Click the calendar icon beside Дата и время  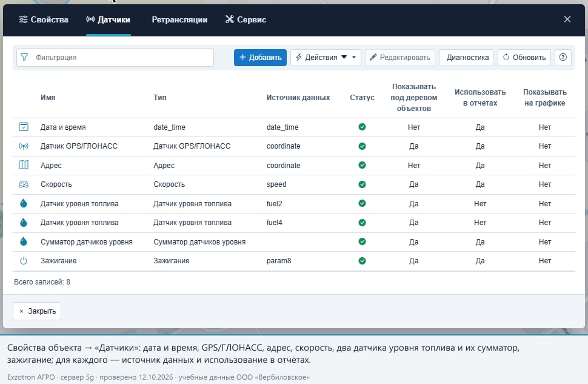[x=24, y=127]
